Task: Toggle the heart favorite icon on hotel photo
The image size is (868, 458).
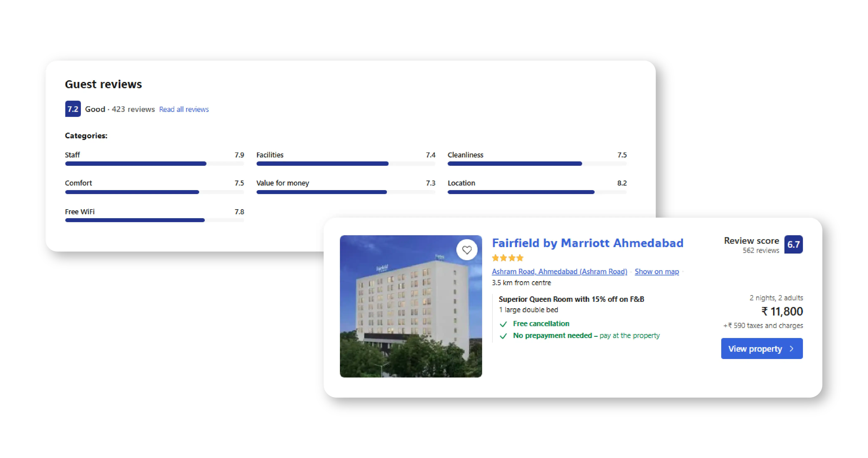Action: click(x=467, y=250)
